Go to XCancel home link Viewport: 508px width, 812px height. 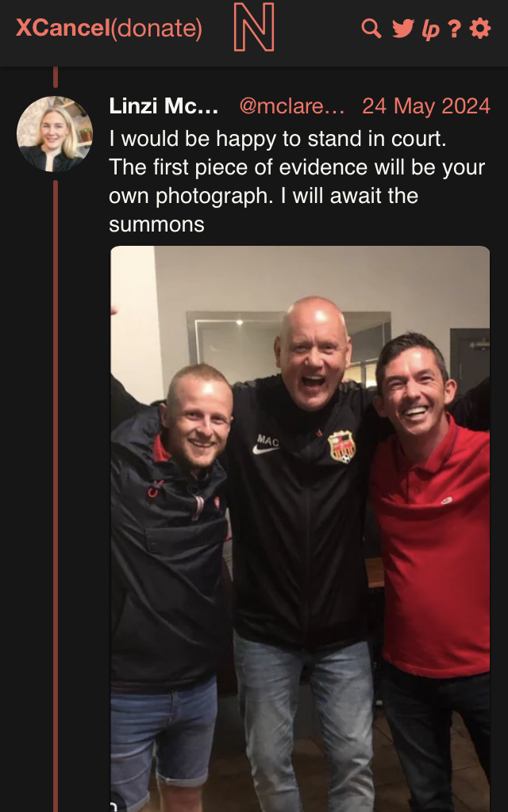[x=63, y=28]
